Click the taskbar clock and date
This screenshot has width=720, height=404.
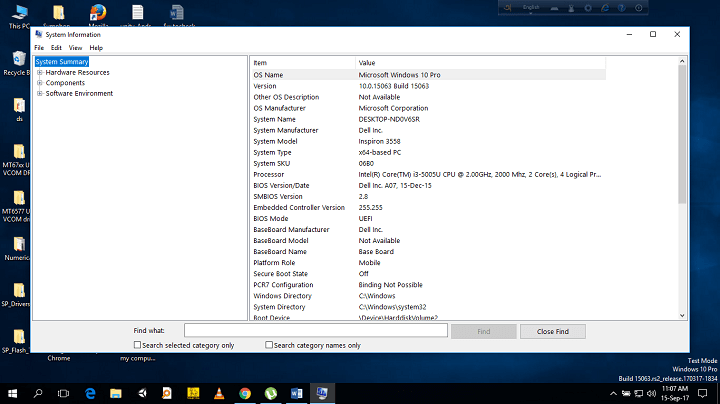675,393
